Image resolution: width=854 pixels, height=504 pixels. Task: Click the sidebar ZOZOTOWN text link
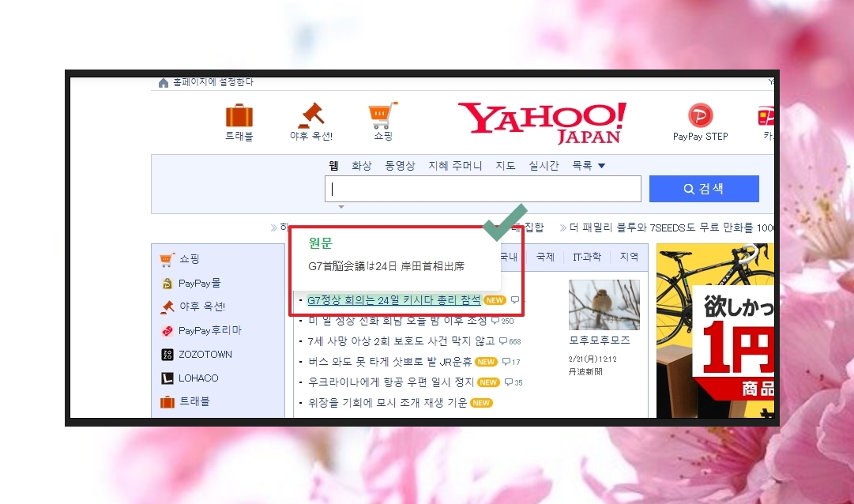205,355
